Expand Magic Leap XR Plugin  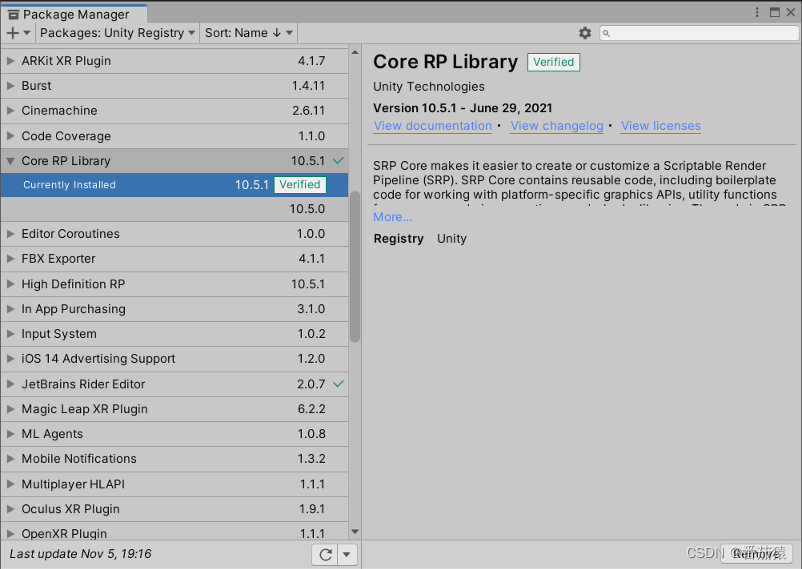coord(11,409)
